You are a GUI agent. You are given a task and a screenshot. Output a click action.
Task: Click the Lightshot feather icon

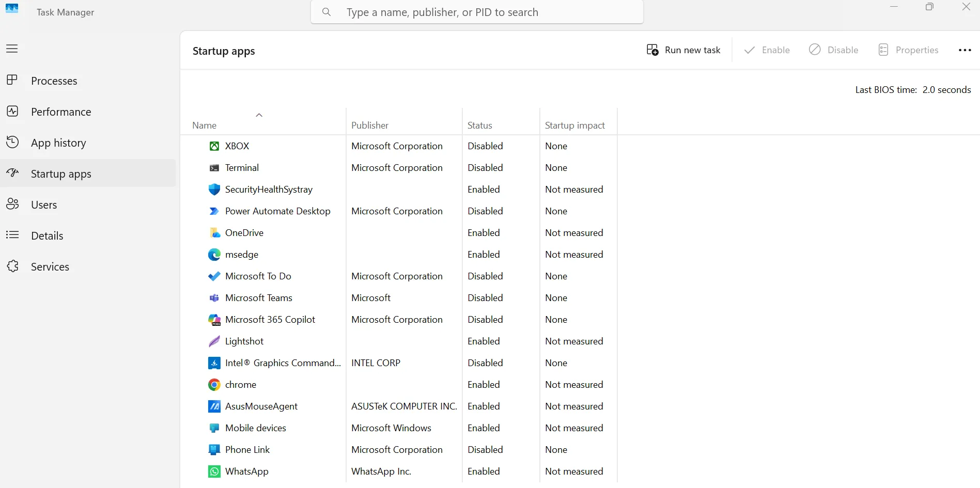point(214,341)
